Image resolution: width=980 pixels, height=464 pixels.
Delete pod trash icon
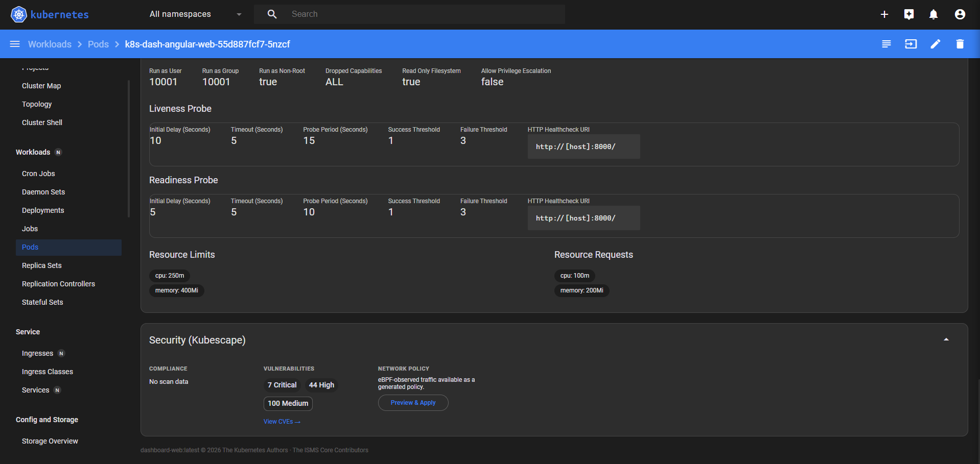click(x=960, y=44)
